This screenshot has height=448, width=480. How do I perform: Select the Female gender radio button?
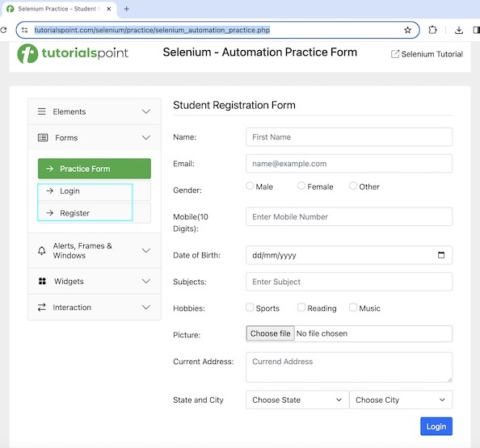click(x=301, y=186)
